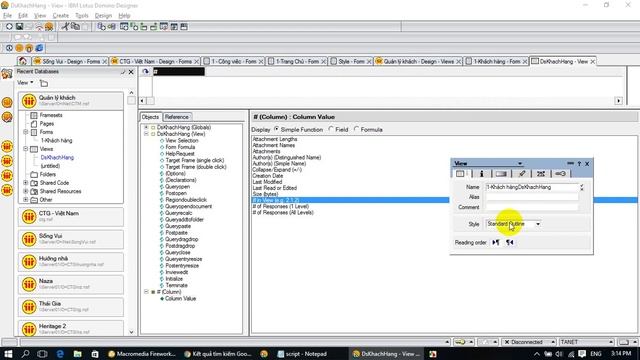
Task: Expand DsKhachHang (Globals) in Objects
Action: pos(146,127)
